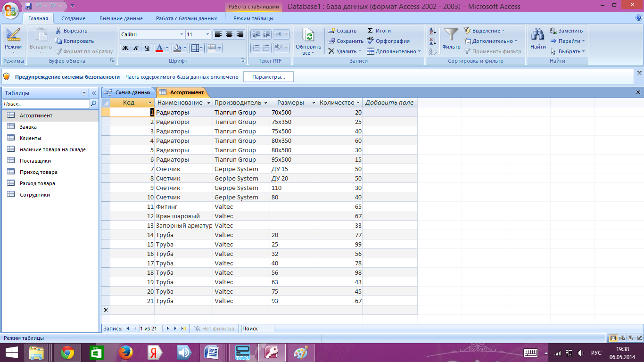Click the Office button logo
Image resolution: width=644 pixels, height=362 pixels.
point(11,10)
